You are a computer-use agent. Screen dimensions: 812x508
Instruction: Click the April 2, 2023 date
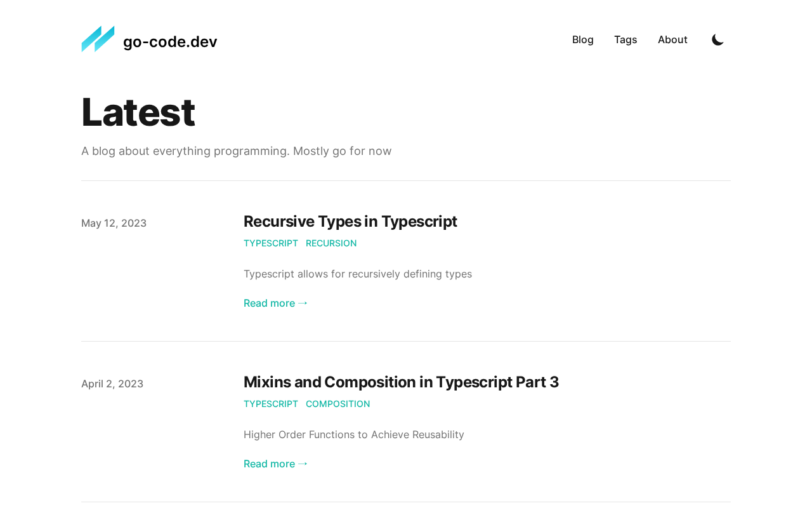[112, 384]
